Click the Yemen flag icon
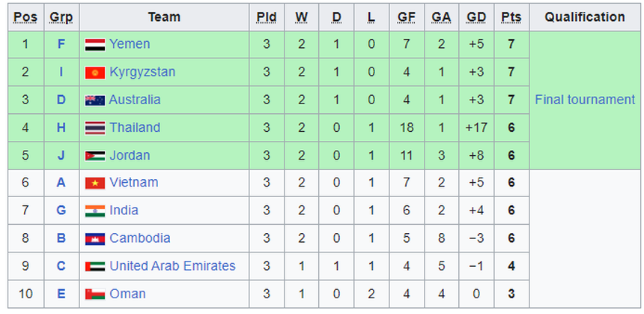Viewport: 644px width, 314px height. [94, 45]
